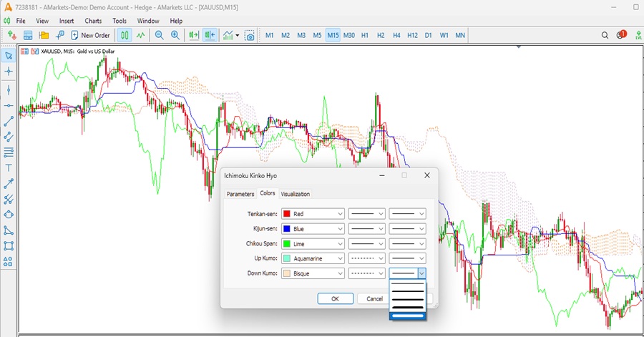
Task: Click the chart table icon beside XAUUSD
Action: [24, 52]
